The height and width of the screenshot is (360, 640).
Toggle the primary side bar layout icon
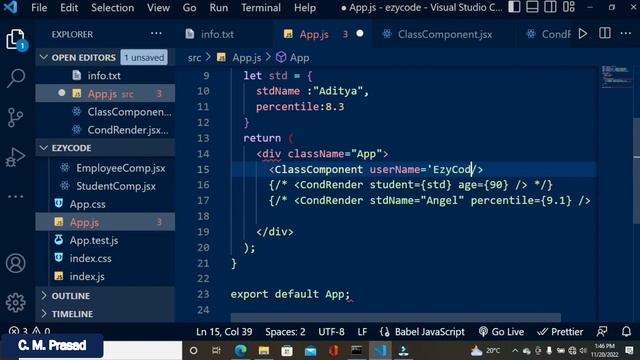pyautogui.click(x=514, y=7)
